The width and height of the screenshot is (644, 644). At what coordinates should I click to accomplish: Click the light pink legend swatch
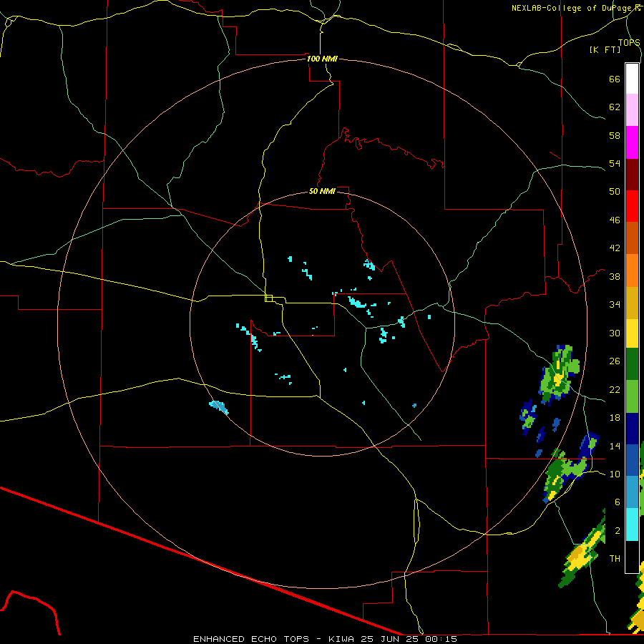coord(632,110)
